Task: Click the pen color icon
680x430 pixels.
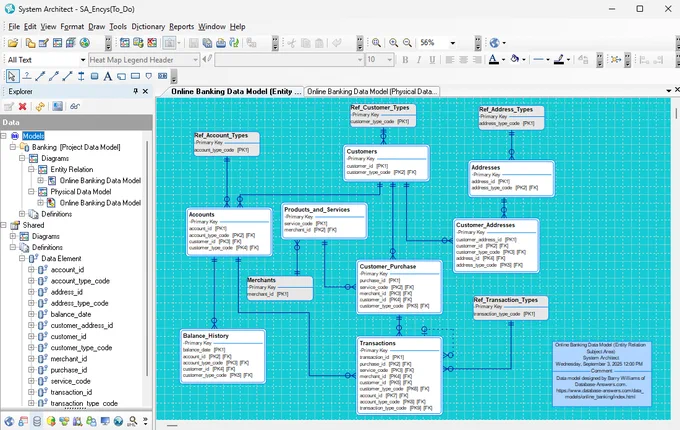Action: click(x=559, y=59)
